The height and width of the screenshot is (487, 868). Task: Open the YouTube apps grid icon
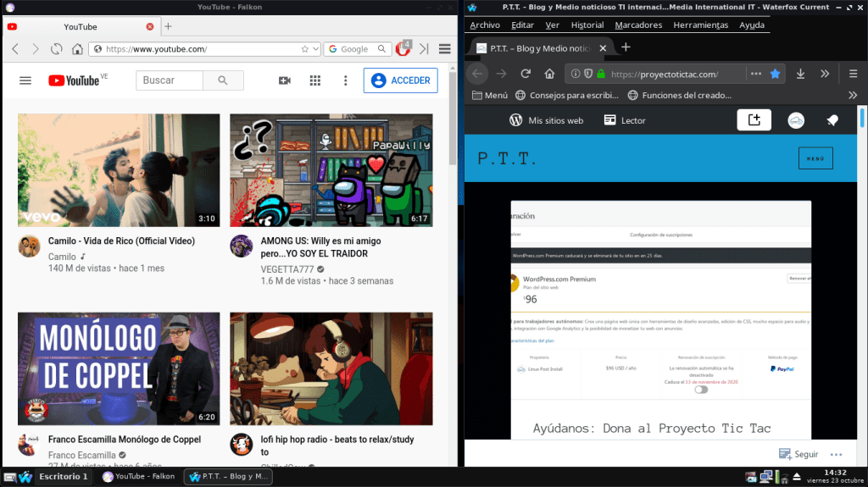coord(315,80)
